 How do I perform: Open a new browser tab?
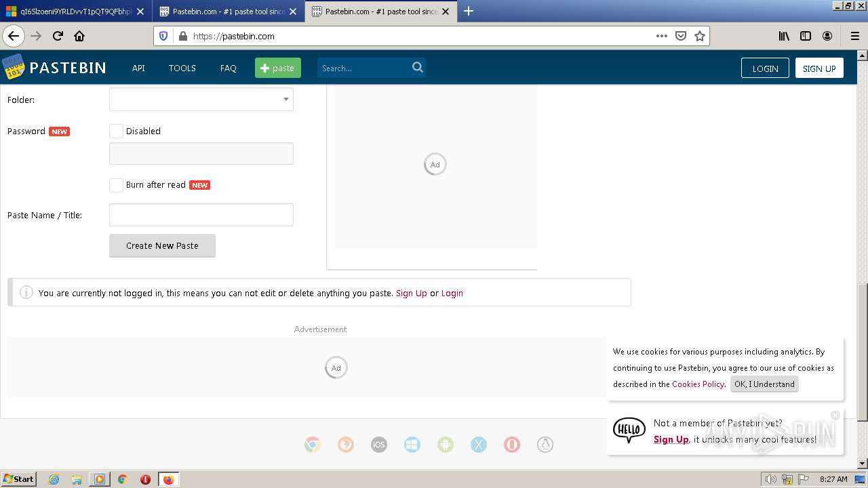[469, 11]
